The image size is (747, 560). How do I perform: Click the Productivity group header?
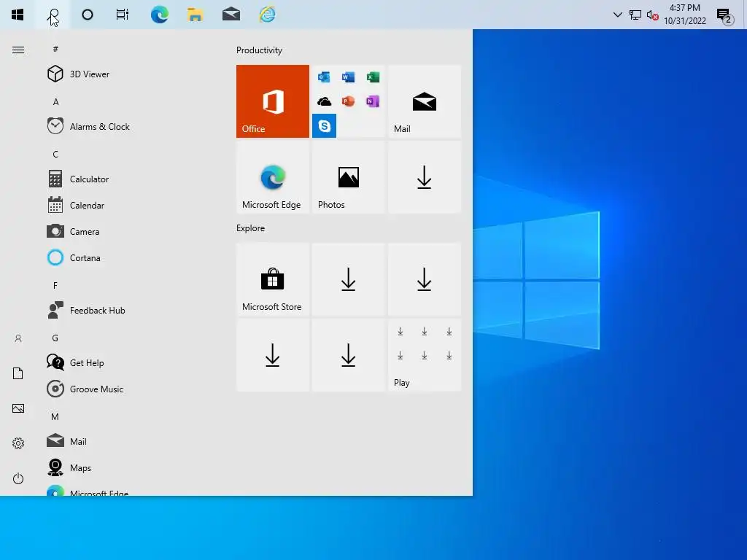[259, 50]
